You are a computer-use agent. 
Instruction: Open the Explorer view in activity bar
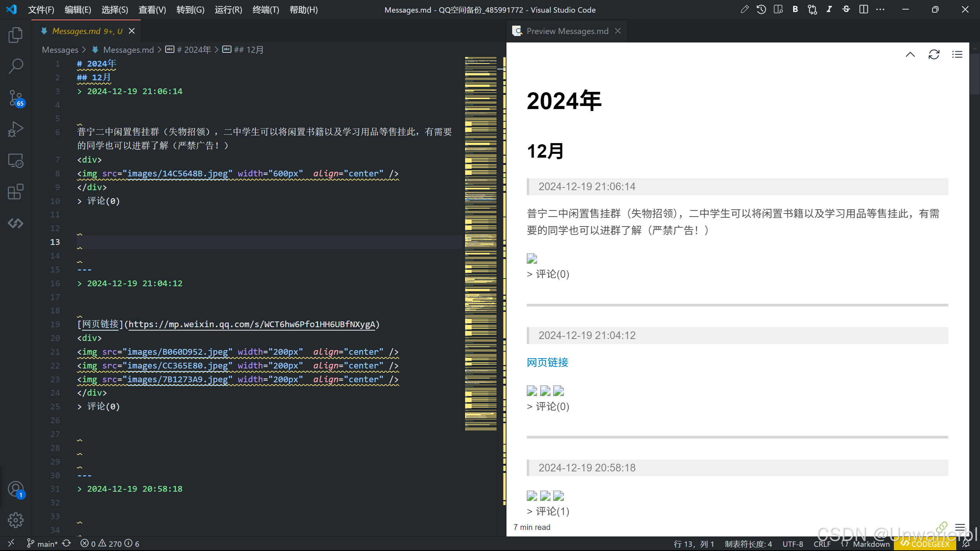point(15,35)
